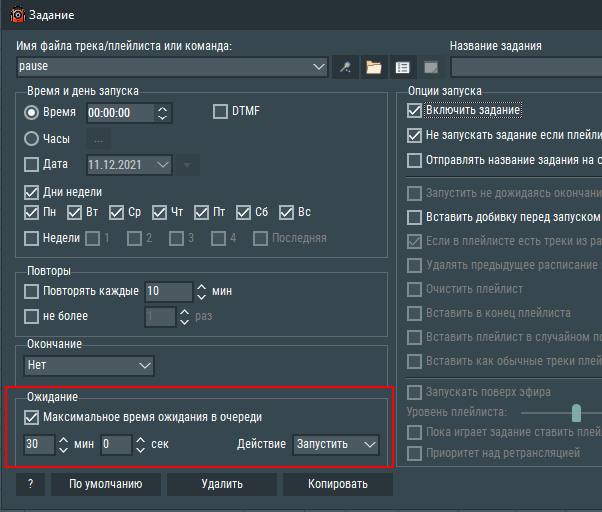Click the Название задания text field
The height and width of the screenshot is (512, 602).
[x=525, y=67]
